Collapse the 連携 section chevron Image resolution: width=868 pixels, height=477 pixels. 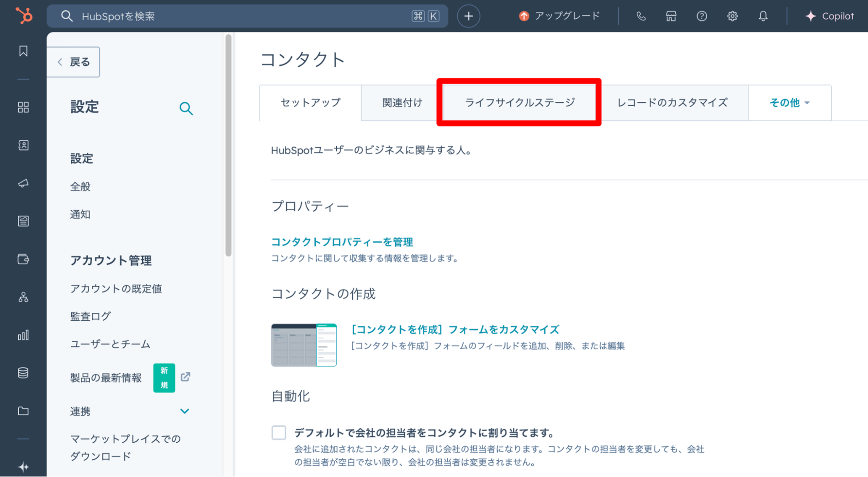pos(185,411)
